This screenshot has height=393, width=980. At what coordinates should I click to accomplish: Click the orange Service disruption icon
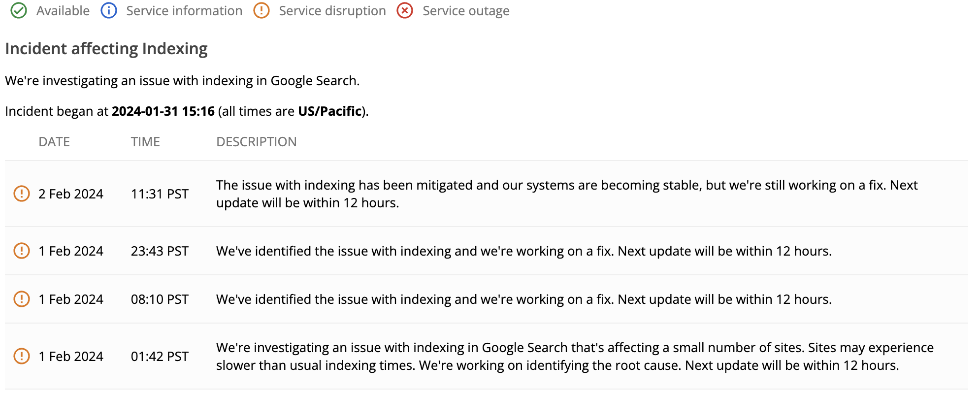click(261, 10)
